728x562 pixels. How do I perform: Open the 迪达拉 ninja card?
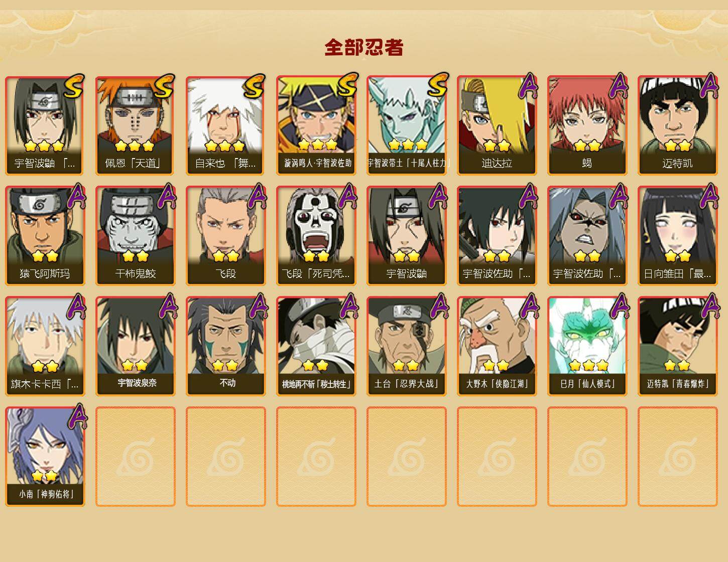497,125
